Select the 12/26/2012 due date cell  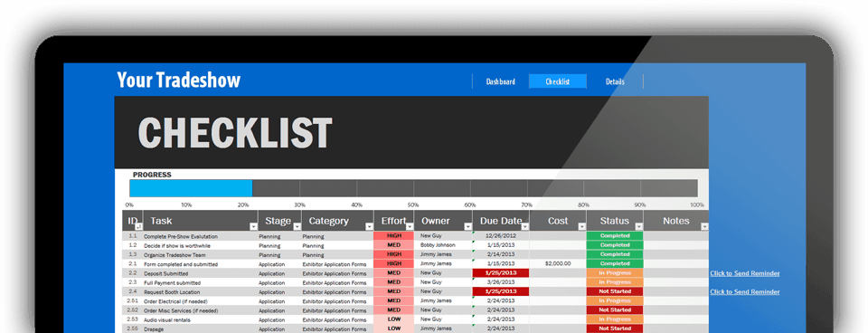(x=500, y=236)
